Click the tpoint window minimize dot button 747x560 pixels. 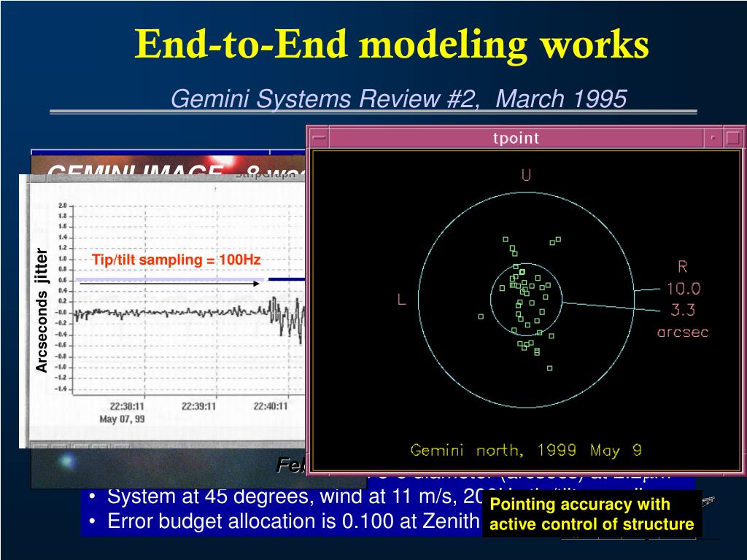point(713,138)
